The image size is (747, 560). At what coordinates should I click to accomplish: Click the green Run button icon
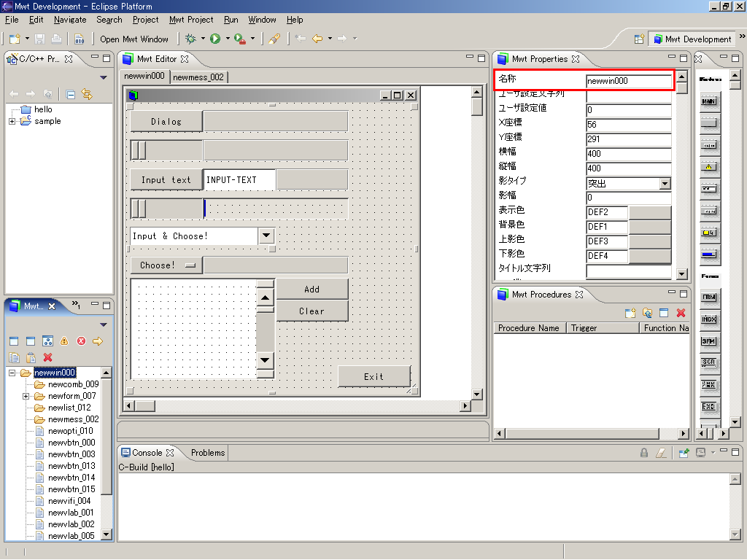click(215, 39)
